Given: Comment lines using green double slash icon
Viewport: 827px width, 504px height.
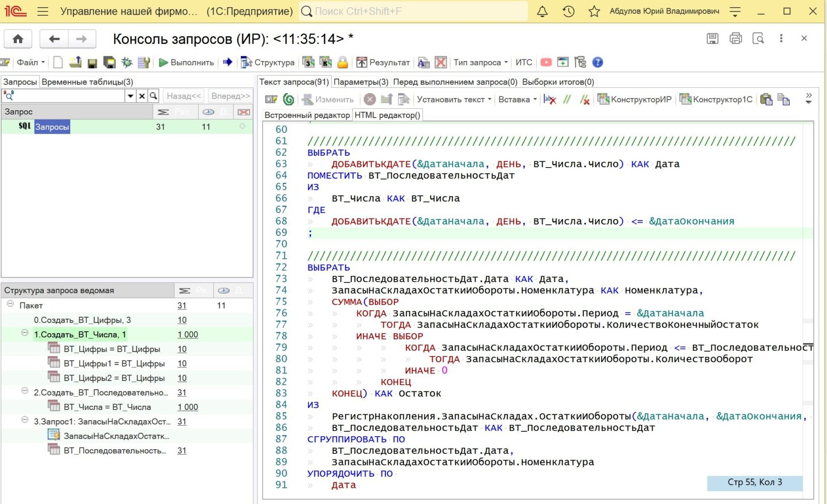Looking at the screenshot, I should (567, 99).
